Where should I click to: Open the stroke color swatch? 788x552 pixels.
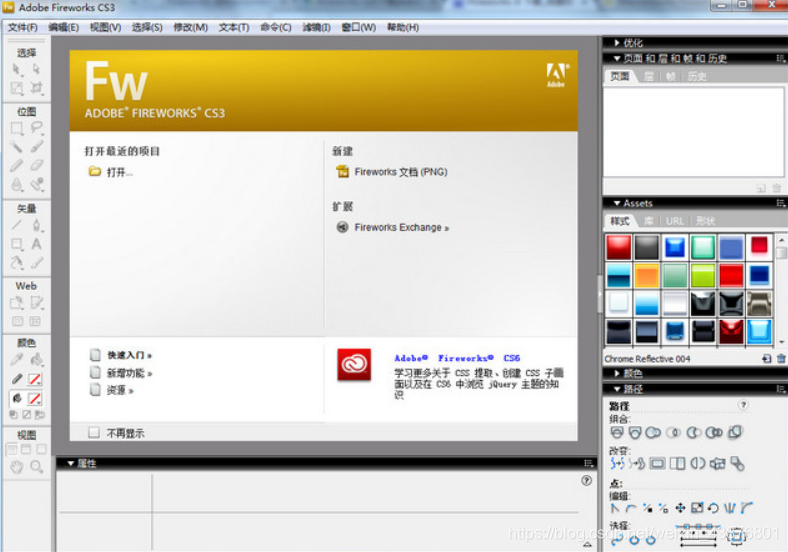coord(35,379)
